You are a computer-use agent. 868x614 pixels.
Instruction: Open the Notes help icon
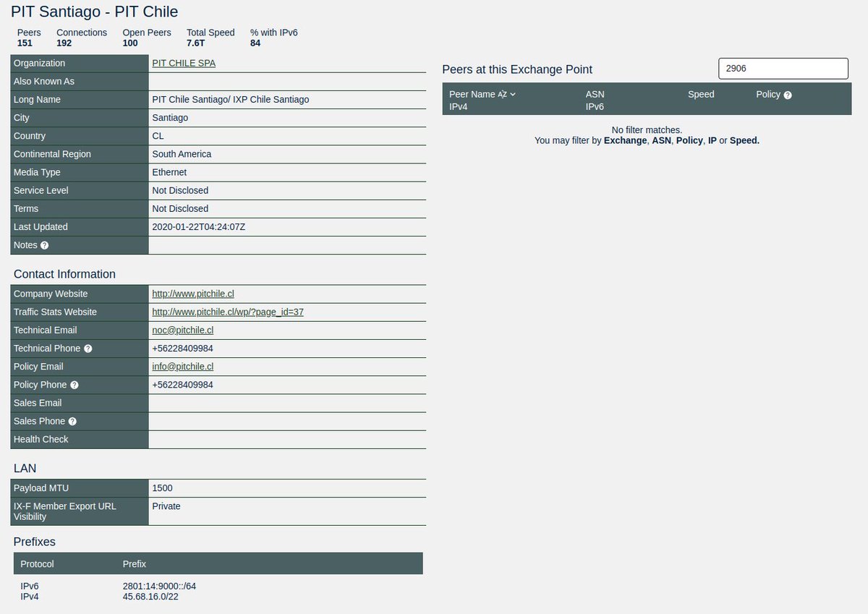[45, 245]
